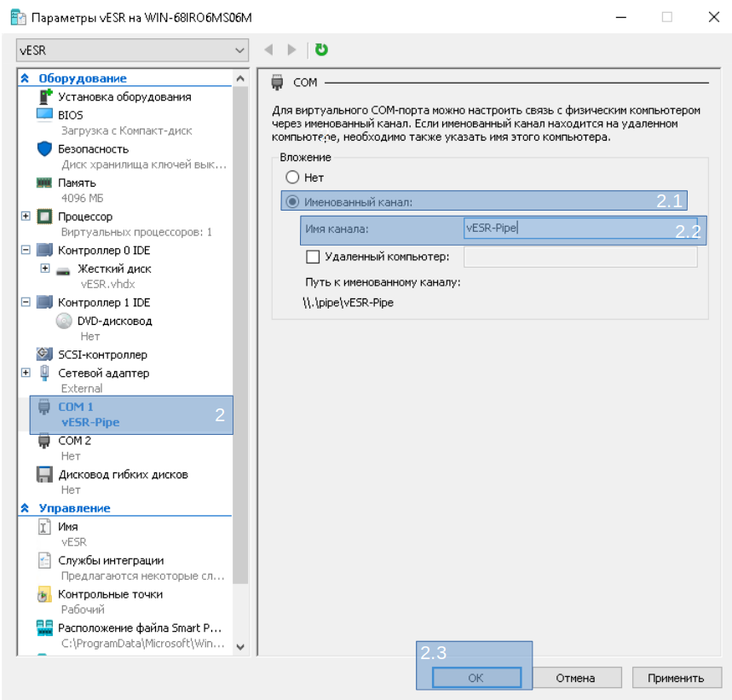Select 'Контрольные точки' item
The width and height of the screenshot is (732, 700).
click(111, 594)
